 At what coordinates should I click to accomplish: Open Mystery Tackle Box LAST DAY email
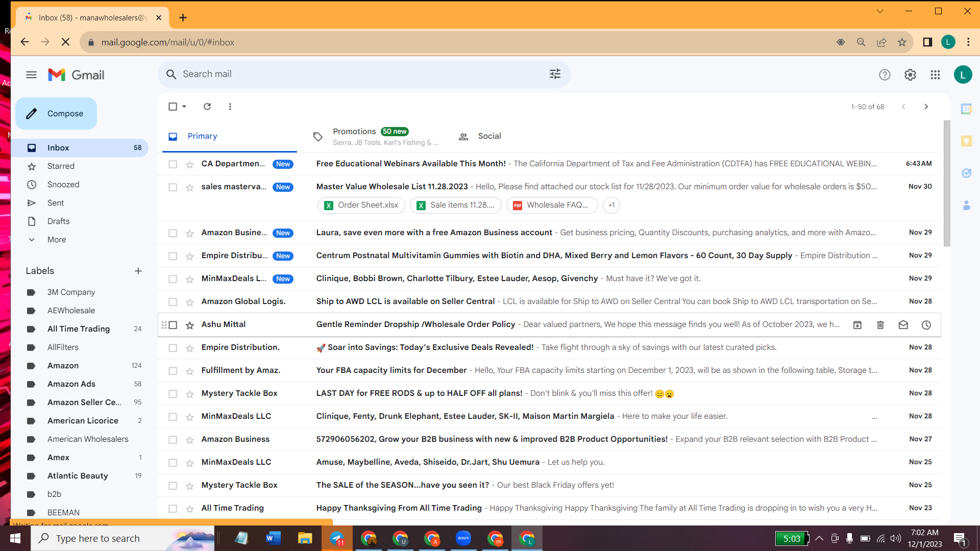[x=549, y=393]
